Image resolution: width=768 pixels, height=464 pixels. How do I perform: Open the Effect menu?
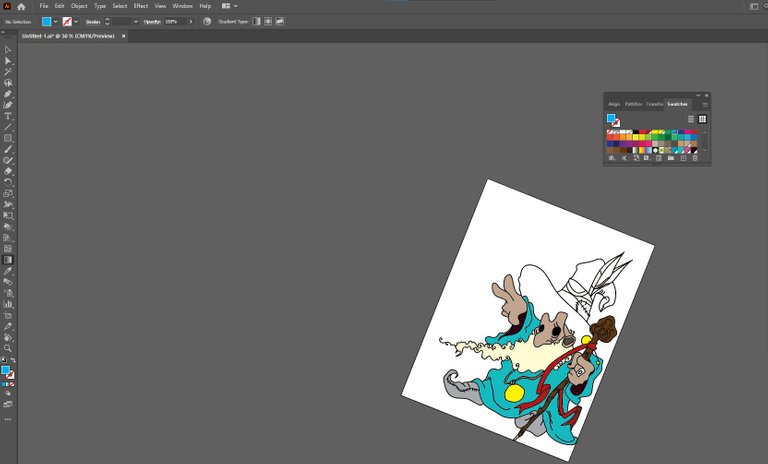[141, 6]
